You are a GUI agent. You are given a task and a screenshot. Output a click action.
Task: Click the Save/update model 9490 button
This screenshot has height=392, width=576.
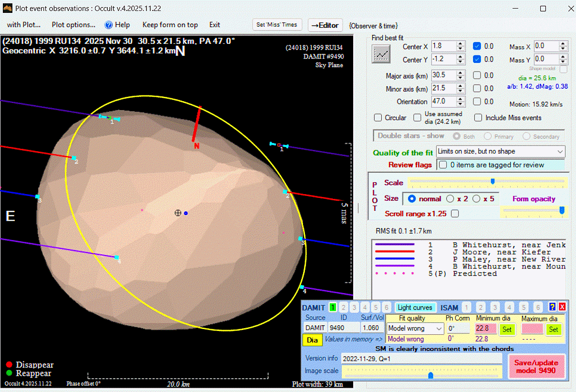(x=537, y=367)
